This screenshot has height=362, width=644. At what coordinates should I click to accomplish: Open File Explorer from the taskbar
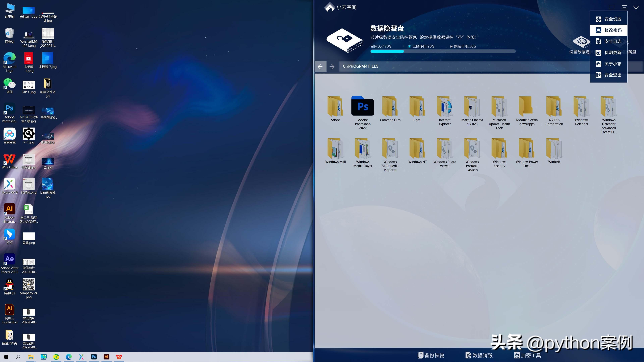pyautogui.click(x=31, y=357)
